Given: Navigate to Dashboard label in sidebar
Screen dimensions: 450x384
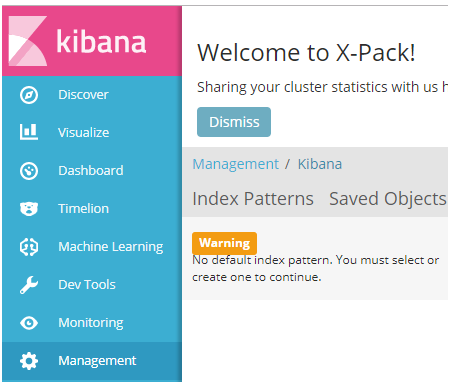Looking at the screenshot, I should tap(91, 171).
